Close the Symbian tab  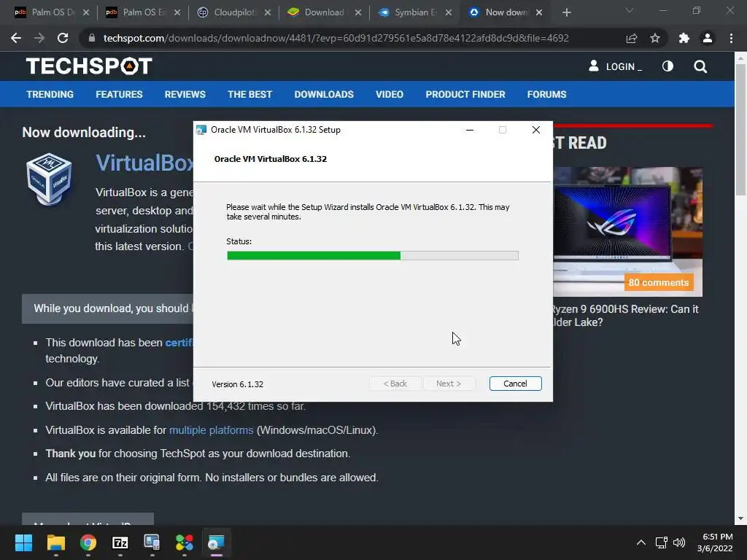pyautogui.click(x=449, y=12)
